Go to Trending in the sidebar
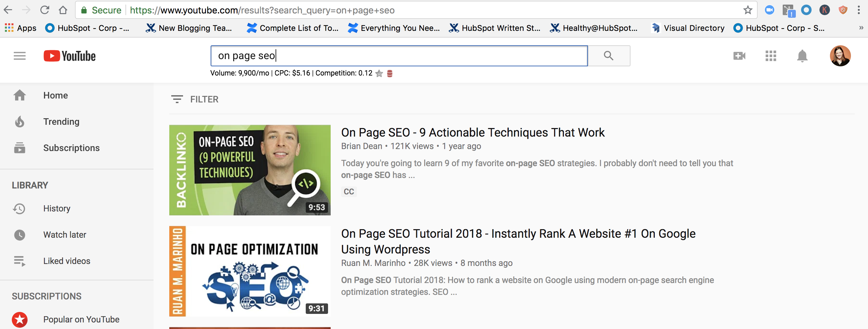Viewport: 868px width, 329px height. 61,121
